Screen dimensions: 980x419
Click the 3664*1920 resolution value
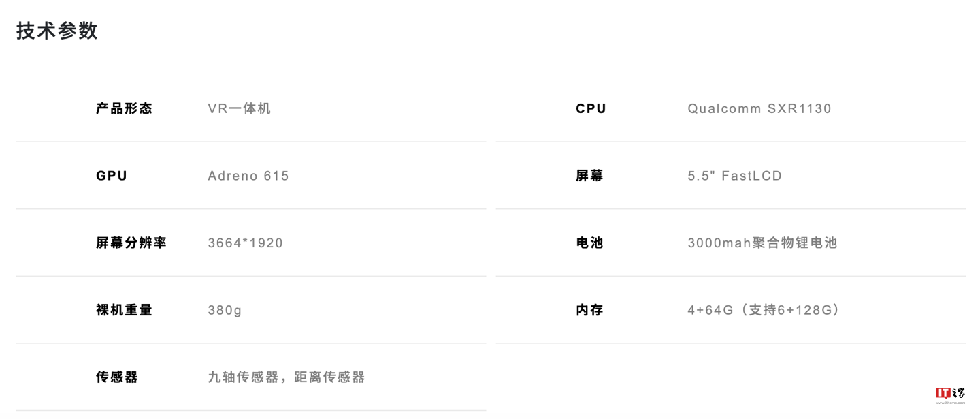[245, 243]
